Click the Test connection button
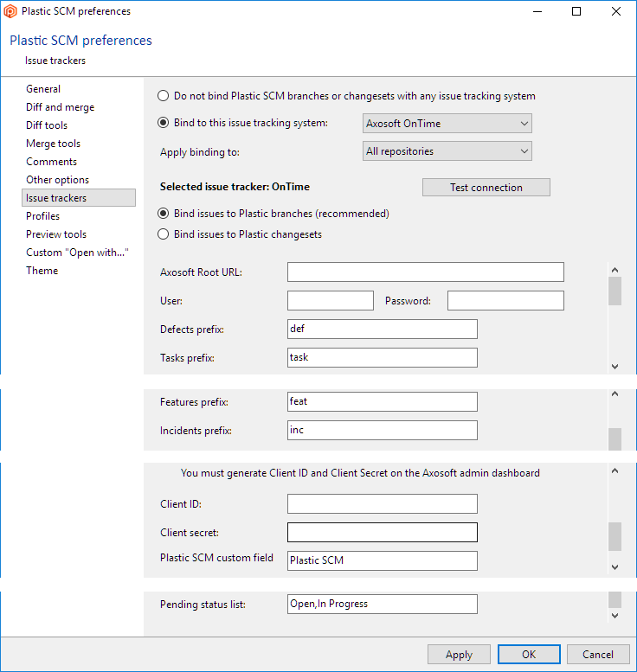Image resolution: width=637 pixels, height=672 pixels. (x=486, y=188)
